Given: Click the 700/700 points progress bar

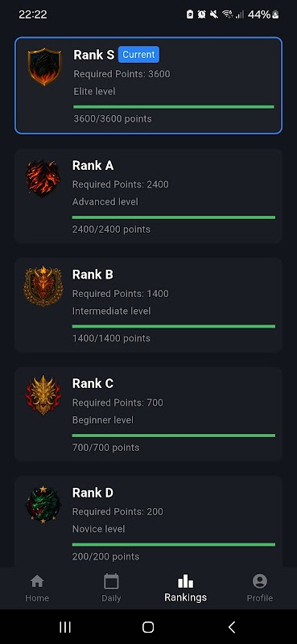Looking at the screenshot, I should [174, 436].
